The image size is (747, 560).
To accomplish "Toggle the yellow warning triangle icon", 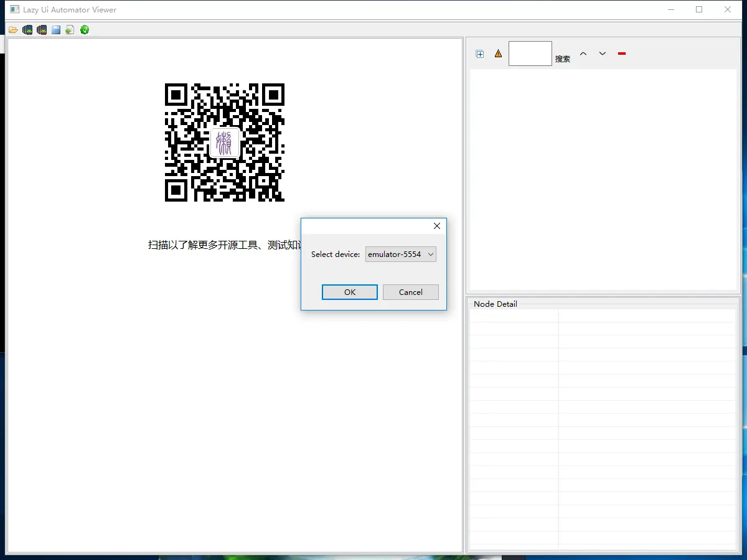I will click(x=498, y=54).
